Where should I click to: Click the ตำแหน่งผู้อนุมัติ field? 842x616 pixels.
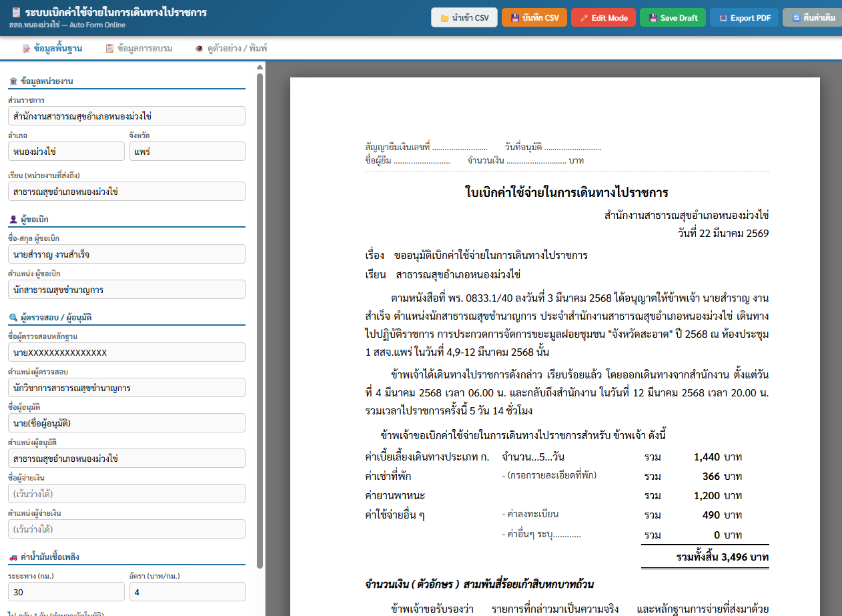pyautogui.click(x=127, y=458)
